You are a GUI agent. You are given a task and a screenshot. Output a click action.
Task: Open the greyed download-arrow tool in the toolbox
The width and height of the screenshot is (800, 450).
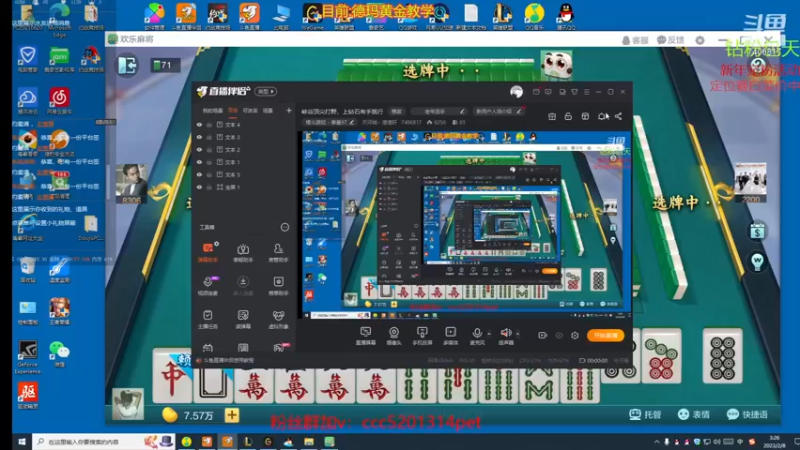point(243,285)
